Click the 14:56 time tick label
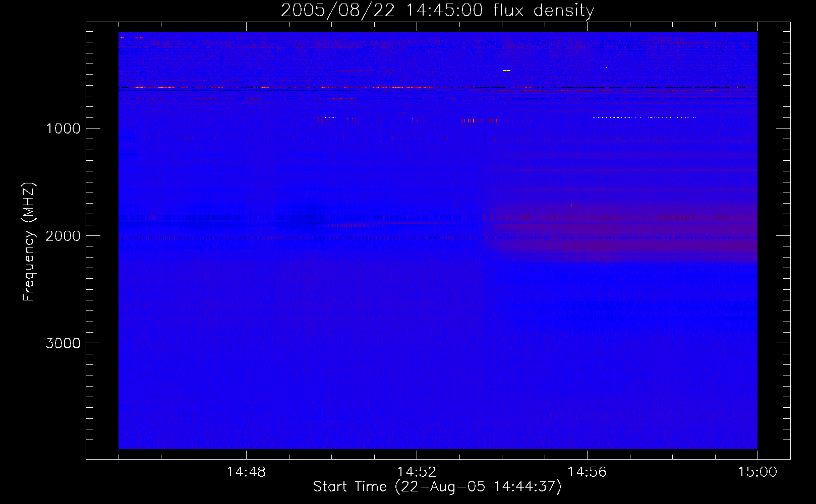The image size is (816, 504). (587, 472)
